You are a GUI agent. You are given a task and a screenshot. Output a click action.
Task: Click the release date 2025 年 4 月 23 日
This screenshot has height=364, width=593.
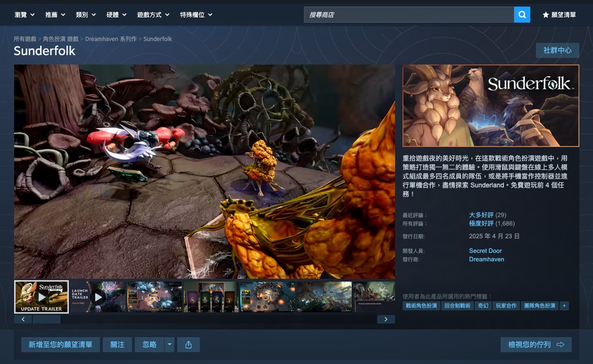[x=494, y=236]
